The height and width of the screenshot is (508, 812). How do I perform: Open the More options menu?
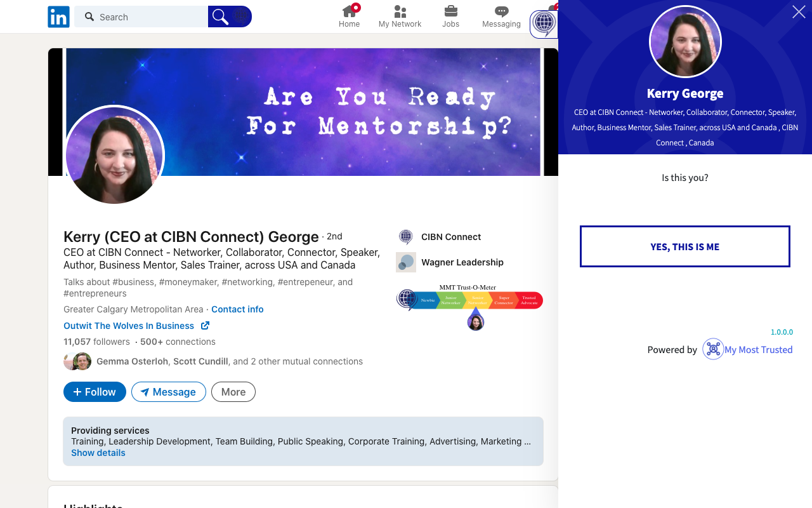(233, 392)
